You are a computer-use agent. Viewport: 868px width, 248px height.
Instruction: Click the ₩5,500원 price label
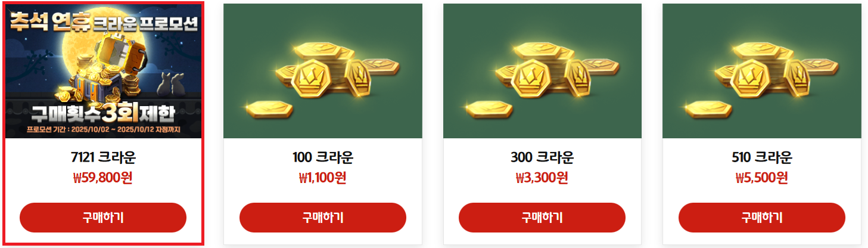point(762,178)
